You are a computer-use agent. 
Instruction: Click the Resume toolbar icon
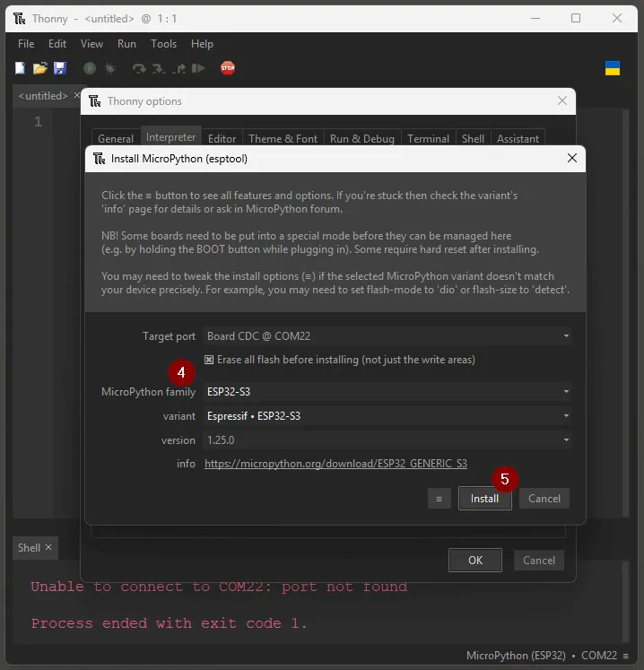point(198,68)
